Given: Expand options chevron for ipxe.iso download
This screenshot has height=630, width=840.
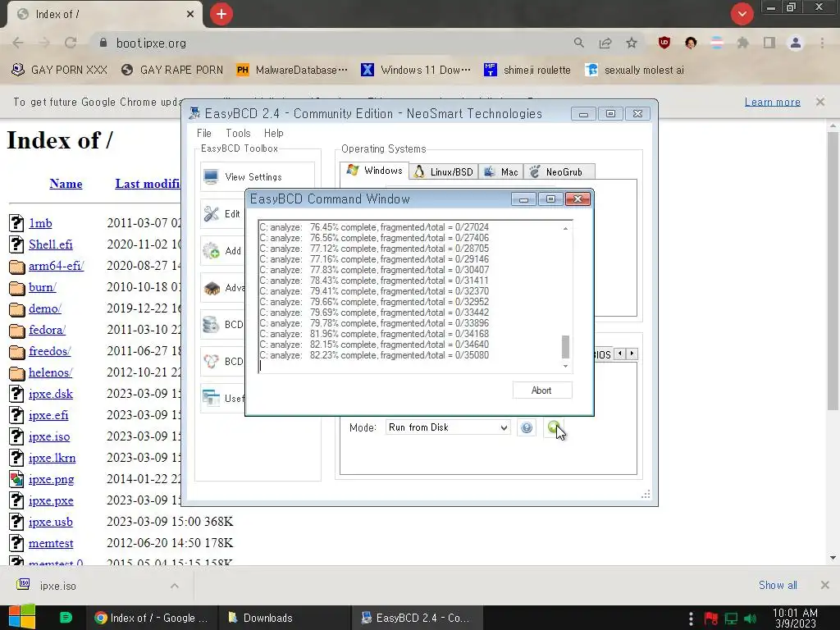Looking at the screenshot, I should (x=175, y=586).
